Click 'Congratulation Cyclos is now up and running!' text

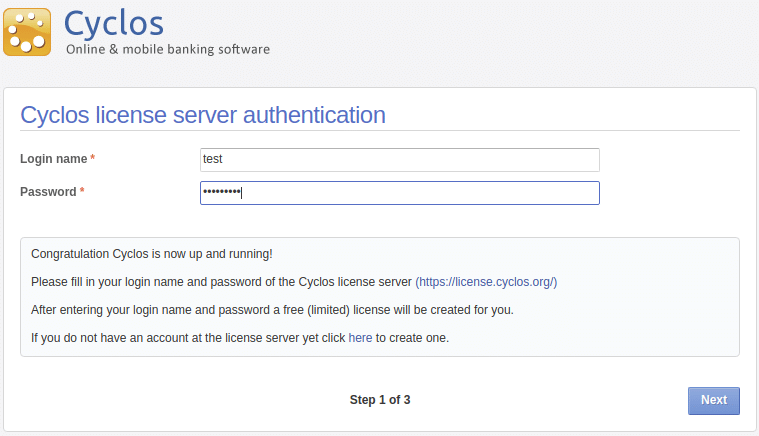152,254
